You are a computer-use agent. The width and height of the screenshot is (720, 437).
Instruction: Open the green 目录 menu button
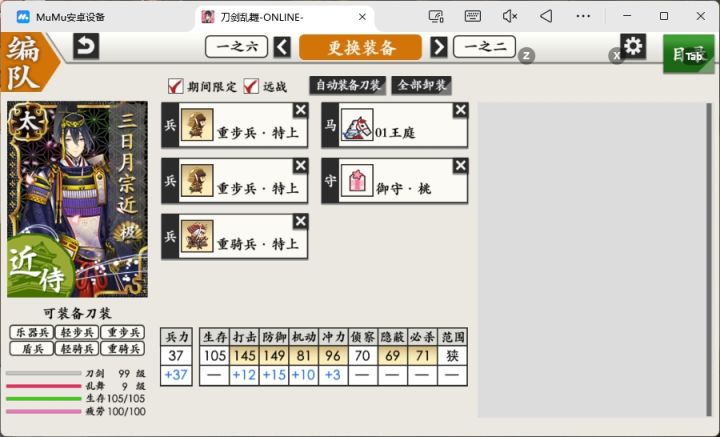(688, 54)
